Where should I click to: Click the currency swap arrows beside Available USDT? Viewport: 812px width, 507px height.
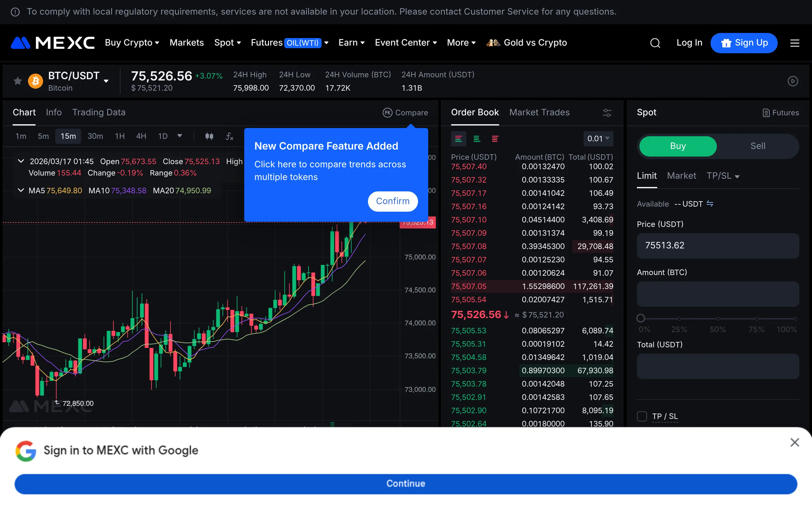click(x=711, y=203)
